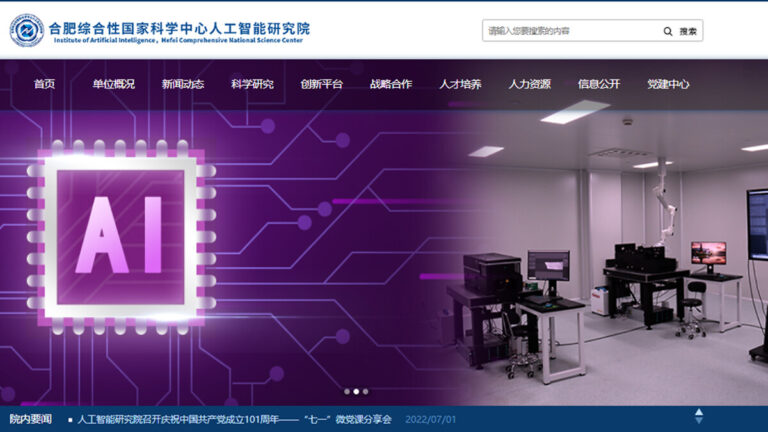Open the 党建中心 menu item
This screenshot has height=432, width=768.
coord(668,84)
